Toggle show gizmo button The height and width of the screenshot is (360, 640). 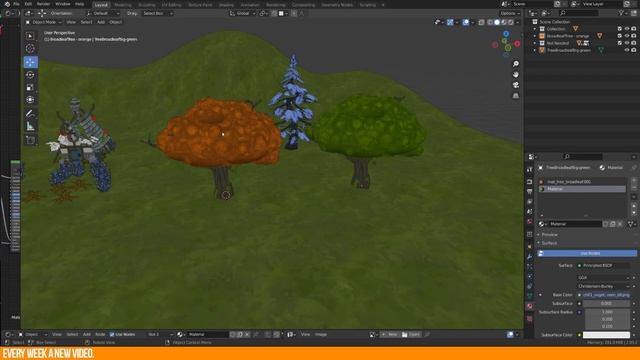(450, 22)
